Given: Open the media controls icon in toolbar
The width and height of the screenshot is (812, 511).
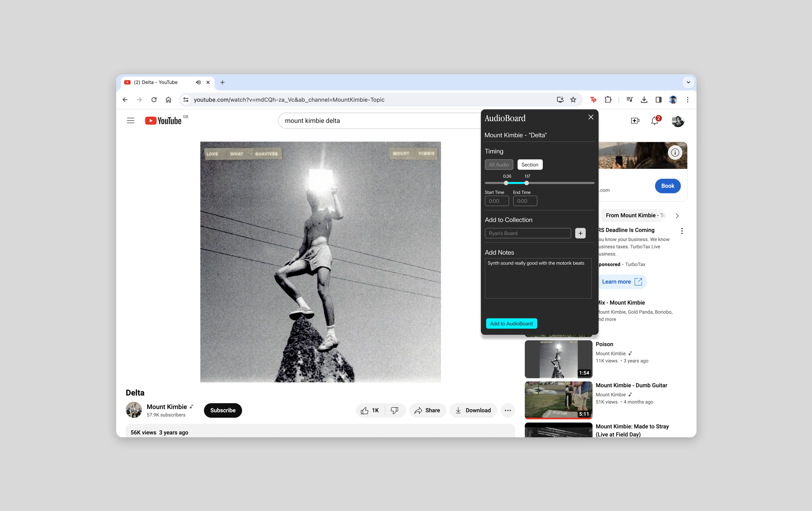Looking at the screenshot, I should pos(629,100).
